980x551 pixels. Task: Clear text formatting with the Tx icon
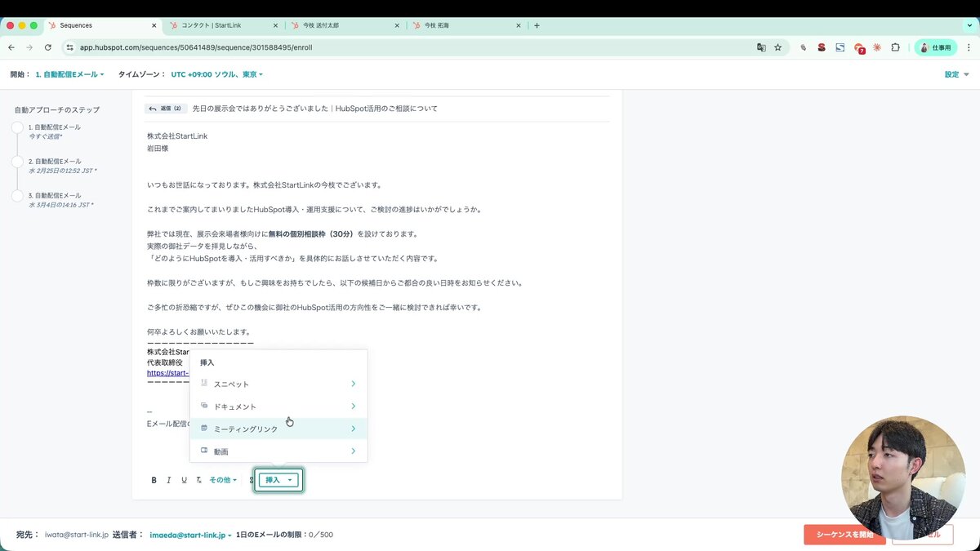pos(198,480)
